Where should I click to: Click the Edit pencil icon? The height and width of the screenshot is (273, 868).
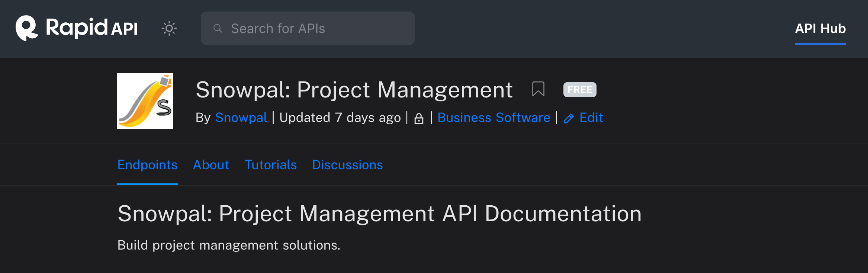569,118
